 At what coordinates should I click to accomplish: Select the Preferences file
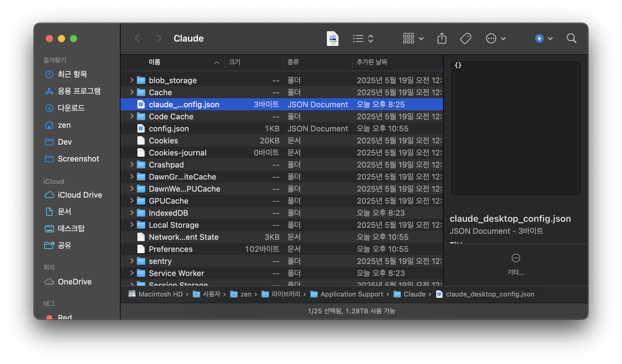click(282, 249)
